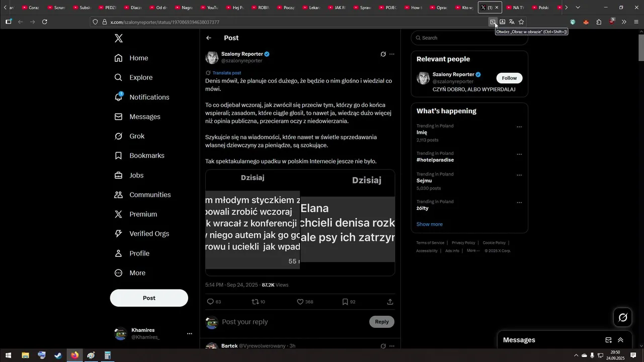644x362 pixels.
Task: Open the left screenshot image in the post
Action: (253, 223)
